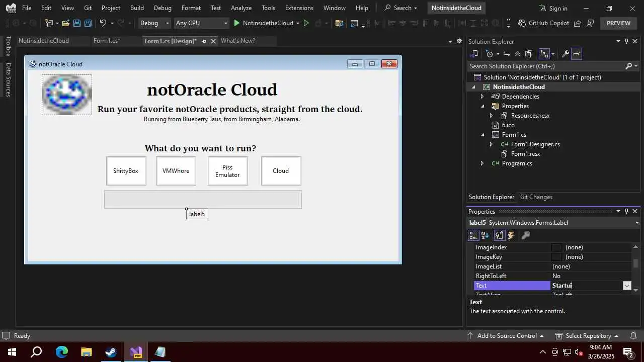Click the New Project toolbar icon
644x362 pixels.
[49, 23]
